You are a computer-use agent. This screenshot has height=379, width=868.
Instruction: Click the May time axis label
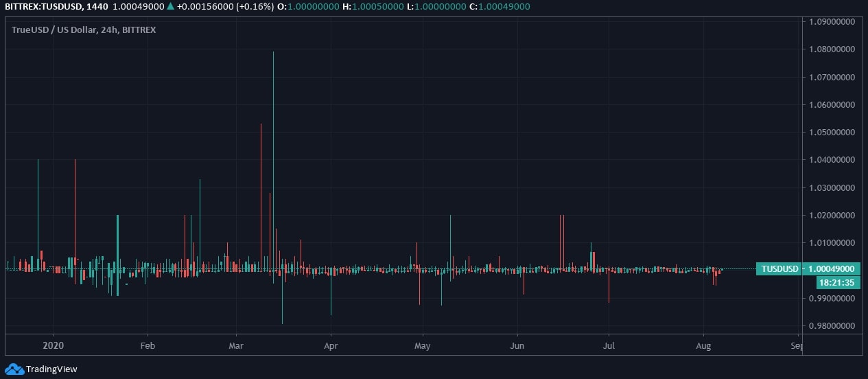pos(422,345)
